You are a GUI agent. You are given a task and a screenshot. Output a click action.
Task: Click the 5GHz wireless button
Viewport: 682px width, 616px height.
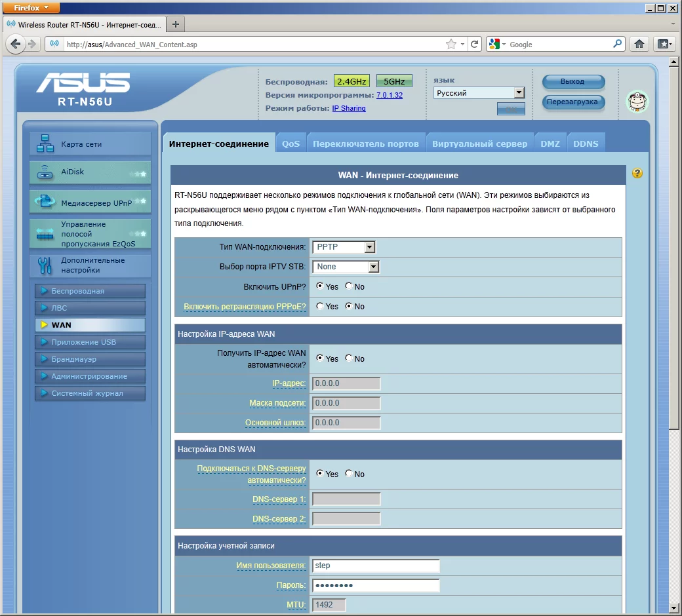pyautogui.click(x=394, y=81)
